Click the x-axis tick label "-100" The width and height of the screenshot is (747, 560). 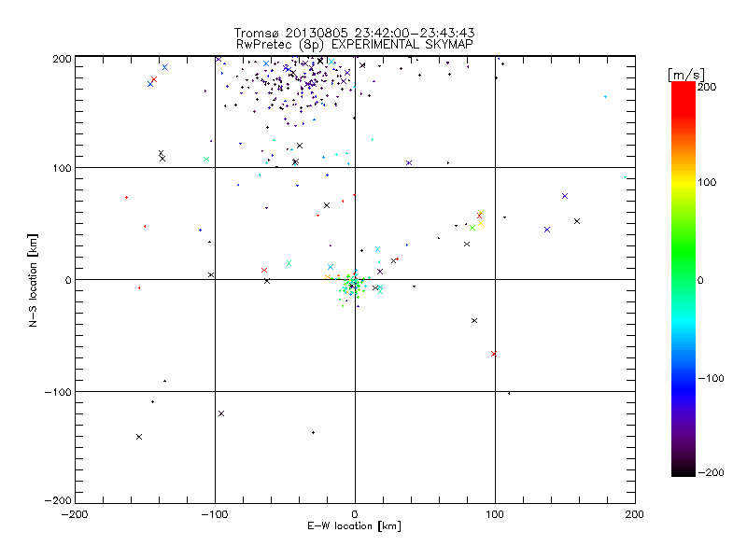click(x=215, y=514)
